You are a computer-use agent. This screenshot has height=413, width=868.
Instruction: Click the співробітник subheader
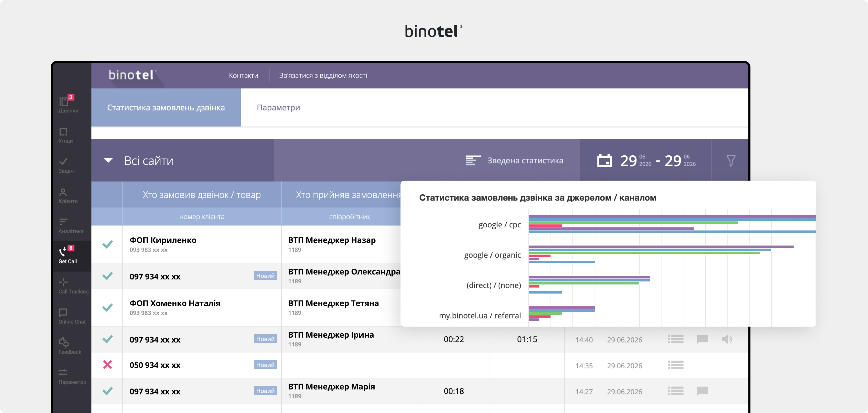(350, 217)
